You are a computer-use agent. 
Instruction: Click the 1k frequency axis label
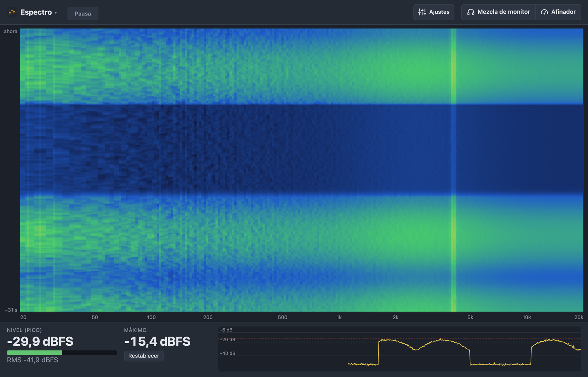pyautogui.click(x=339, y=317)
